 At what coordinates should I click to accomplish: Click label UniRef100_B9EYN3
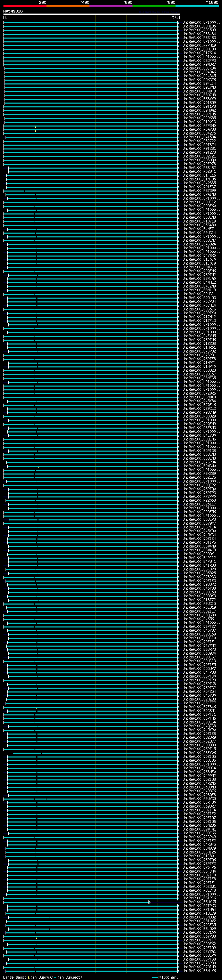[x=199, y=88]
